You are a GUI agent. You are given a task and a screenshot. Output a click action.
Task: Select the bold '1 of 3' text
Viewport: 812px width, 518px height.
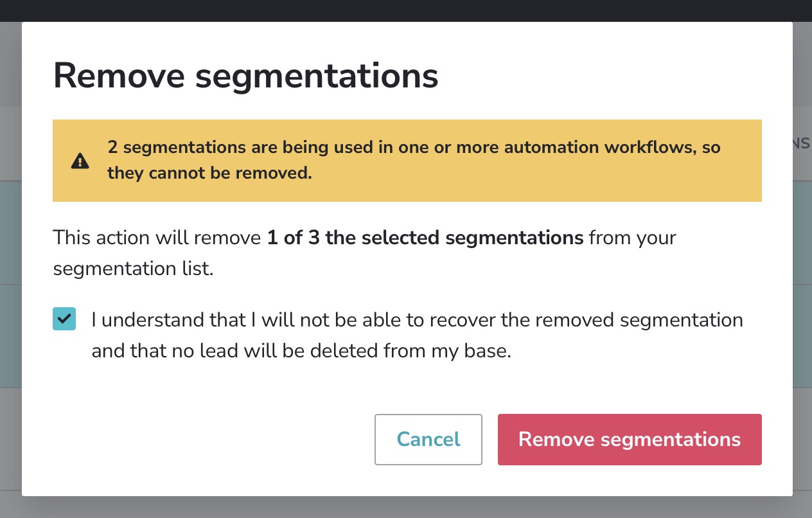click(296, 238)
